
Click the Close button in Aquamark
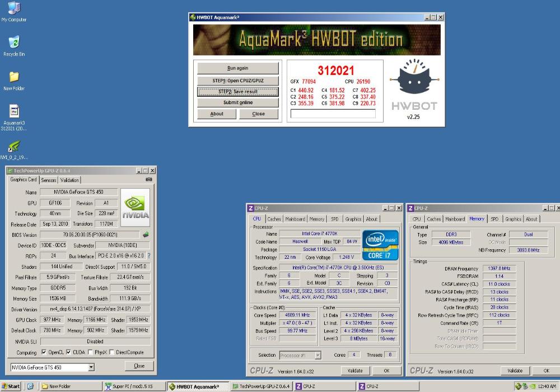(x=259, y=114)
